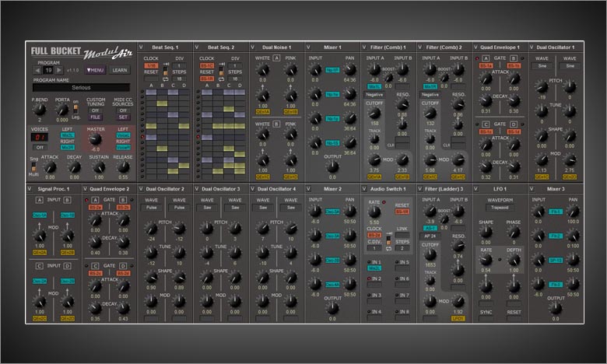Click the program number 19 field

(48, 71)
